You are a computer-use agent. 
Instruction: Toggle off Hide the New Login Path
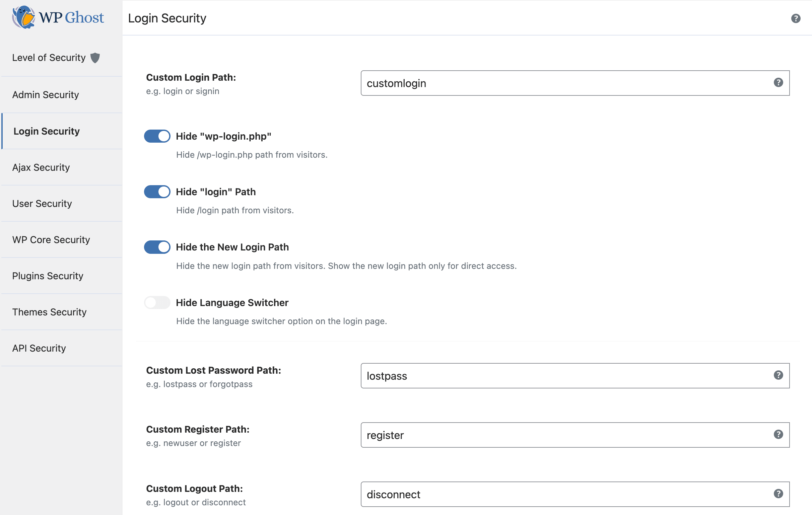coord(157,247)
